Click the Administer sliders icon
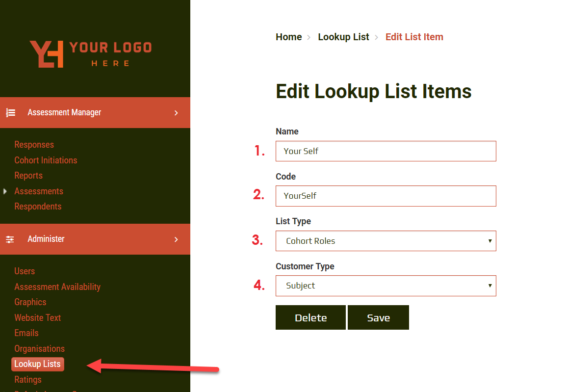Screen dimensions: 566x392 point(10,239)
